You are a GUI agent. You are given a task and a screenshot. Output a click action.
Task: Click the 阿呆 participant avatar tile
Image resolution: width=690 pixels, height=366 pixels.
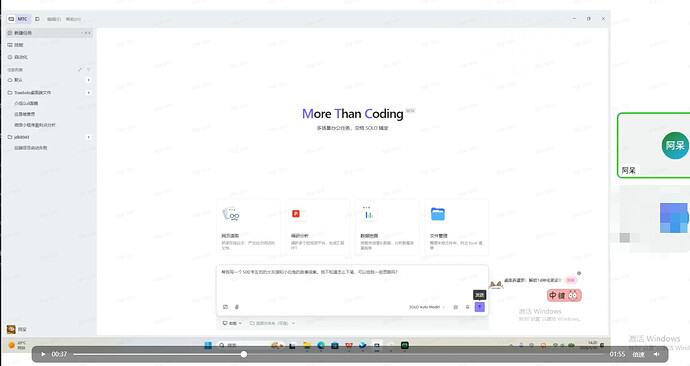tap(654, 145)
